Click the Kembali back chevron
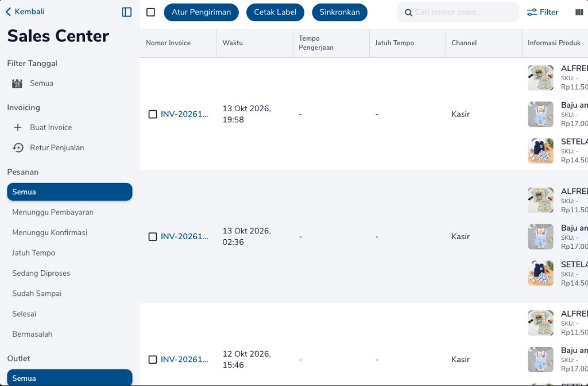The width and height of the screenshot is (588, 386). (x=8, y=12)
